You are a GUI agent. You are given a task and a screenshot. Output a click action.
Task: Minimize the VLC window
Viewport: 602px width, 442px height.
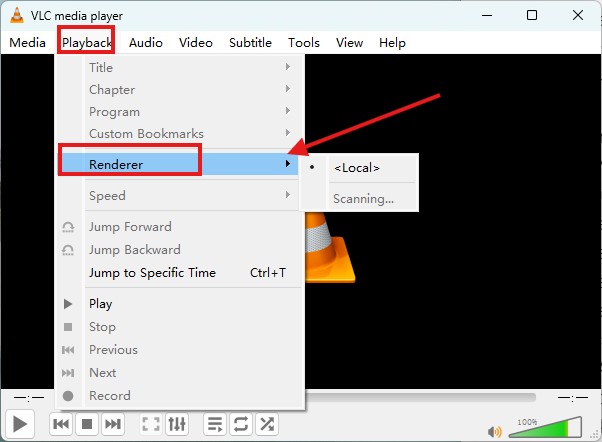(x=487, y=15)
